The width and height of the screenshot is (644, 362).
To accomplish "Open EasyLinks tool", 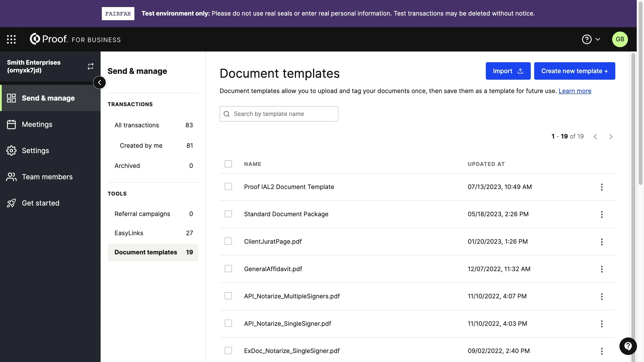I will [153, 233].
